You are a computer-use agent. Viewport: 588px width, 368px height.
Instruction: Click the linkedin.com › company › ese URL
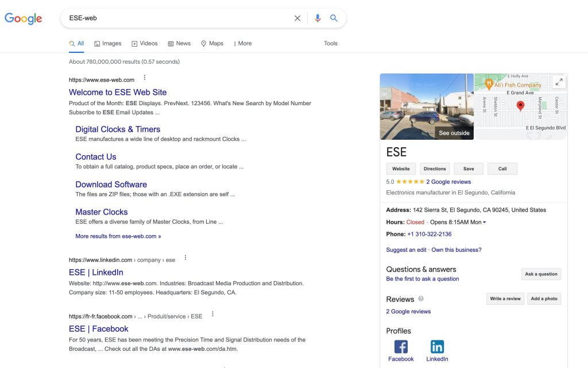coord(122,260)
